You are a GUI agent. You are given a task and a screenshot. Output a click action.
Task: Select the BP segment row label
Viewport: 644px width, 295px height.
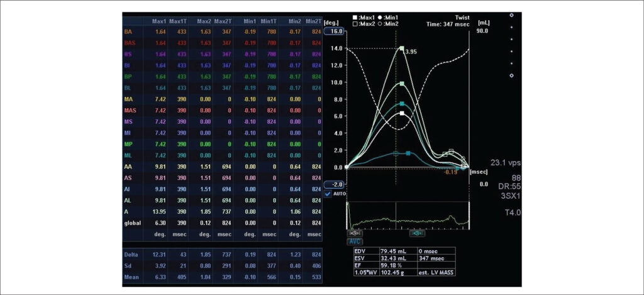click(128, 76)
